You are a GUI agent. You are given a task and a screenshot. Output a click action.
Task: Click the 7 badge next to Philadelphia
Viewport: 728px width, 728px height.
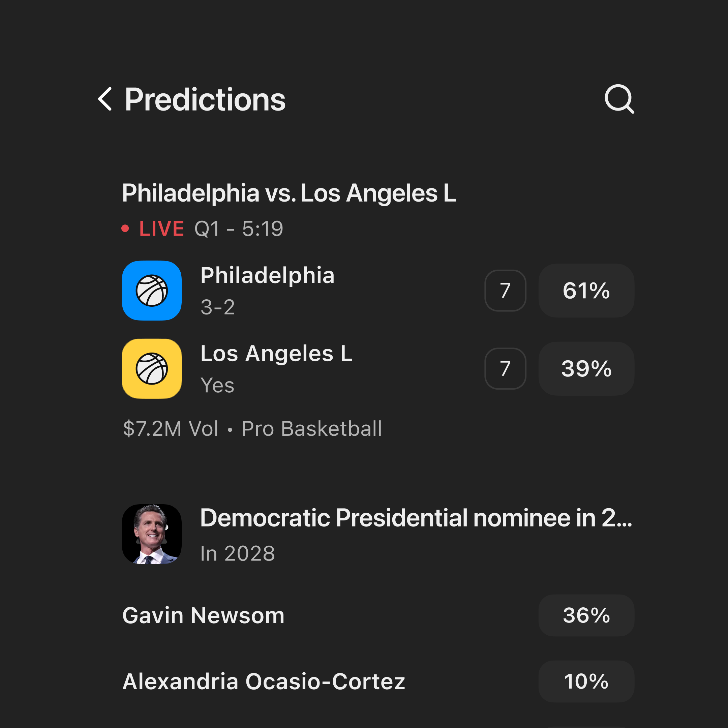click(x=505, y=291)
